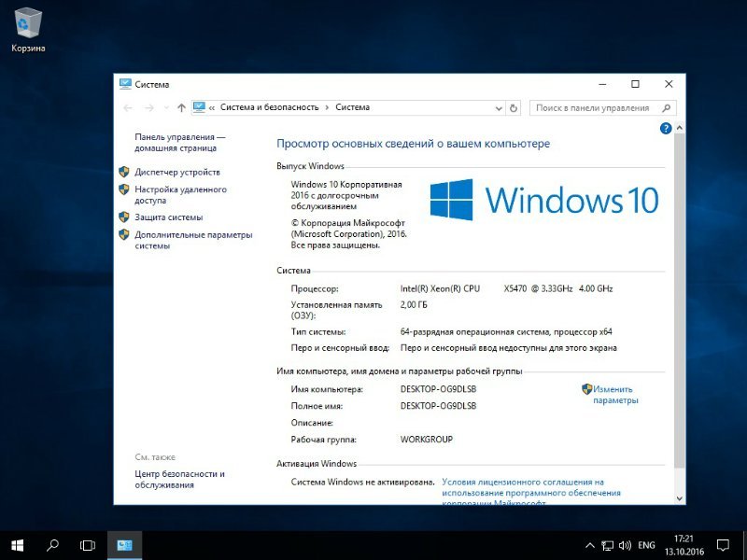This screenshot has width=747, height=560.
Task: Expand the breadcrumb overflow chevron «
Action: click(212, 108)
